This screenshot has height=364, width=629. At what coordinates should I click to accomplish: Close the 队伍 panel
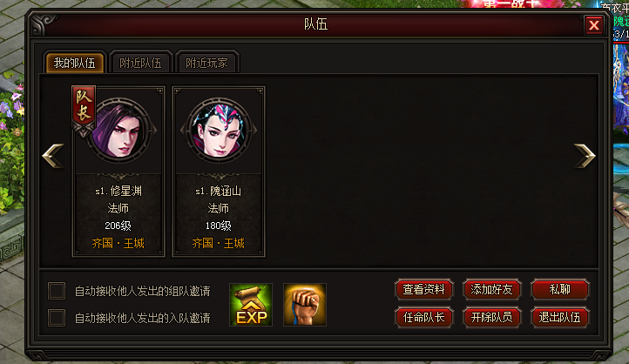(x=593, y=25)
